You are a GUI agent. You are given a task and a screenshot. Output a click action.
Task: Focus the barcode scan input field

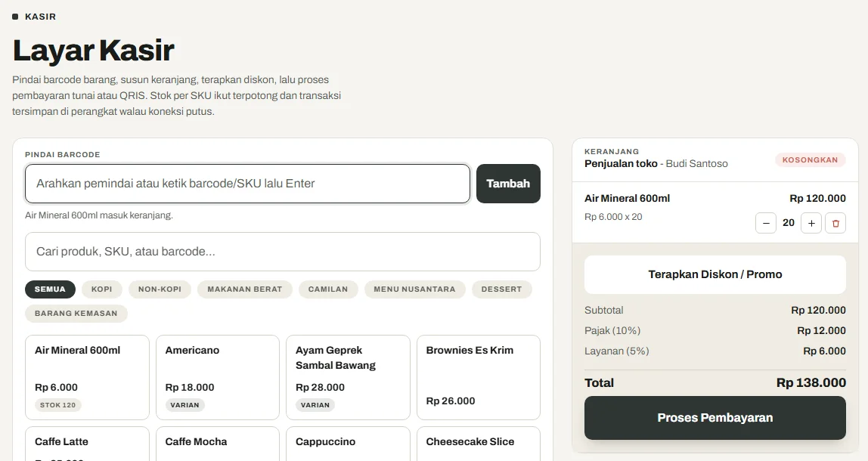247,184
